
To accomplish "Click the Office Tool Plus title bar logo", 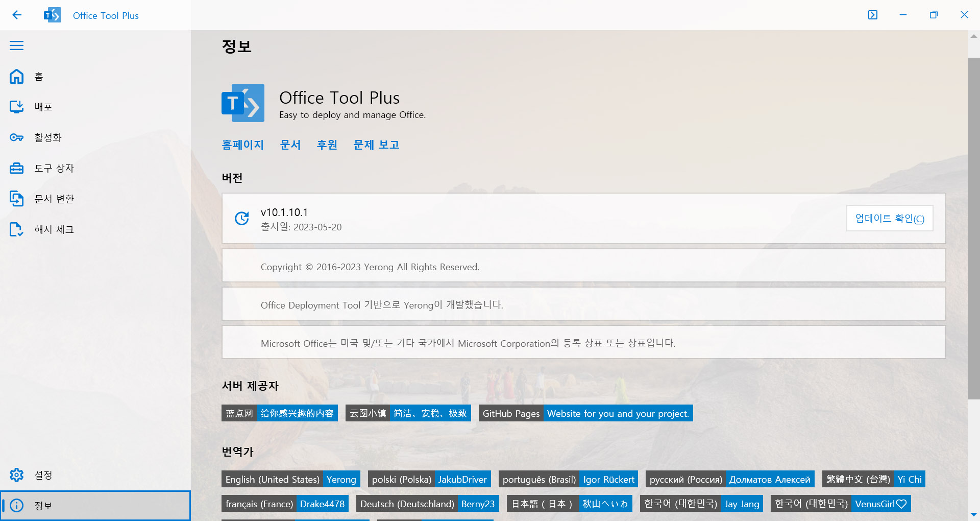I will tap(53, 15).
